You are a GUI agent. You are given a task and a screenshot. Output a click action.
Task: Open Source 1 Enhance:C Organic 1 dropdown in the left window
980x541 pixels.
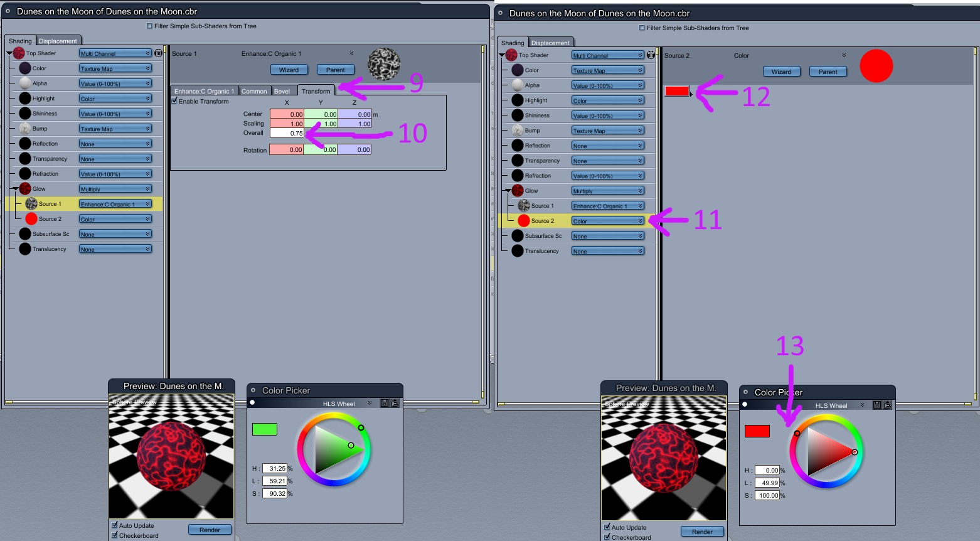coord(115,204)
